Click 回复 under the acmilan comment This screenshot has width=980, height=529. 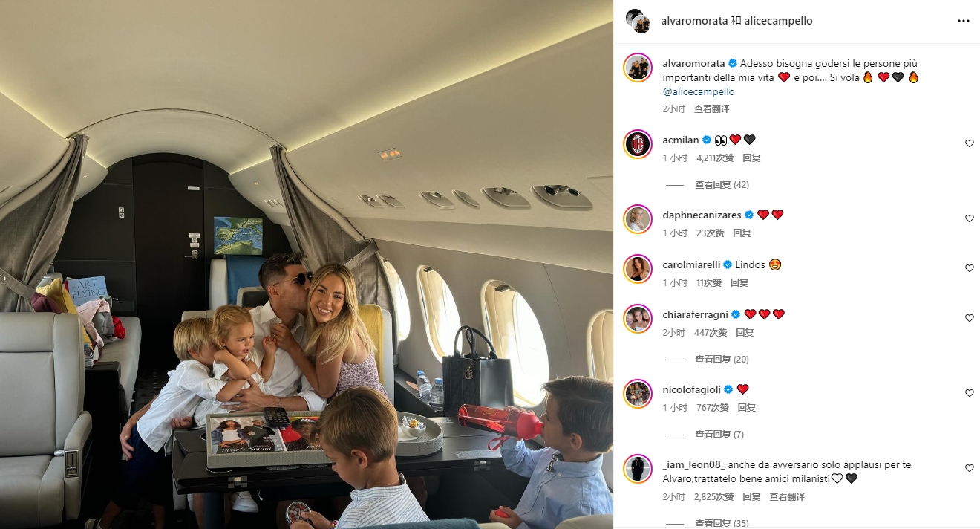point(751,158)
